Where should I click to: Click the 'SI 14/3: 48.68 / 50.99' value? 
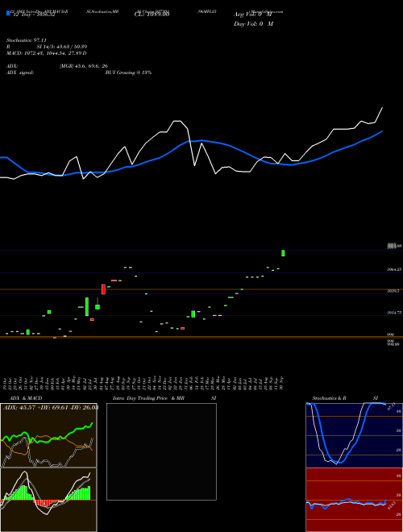[62, 47]
